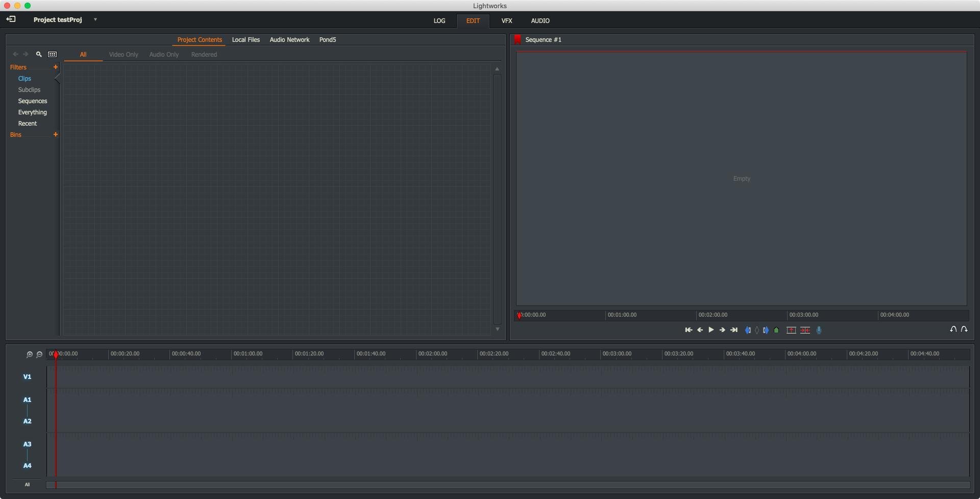Viewport: 980px width, 499px height.
Task: Add a new filter with the plus
Action: click(x=56, y=67)
